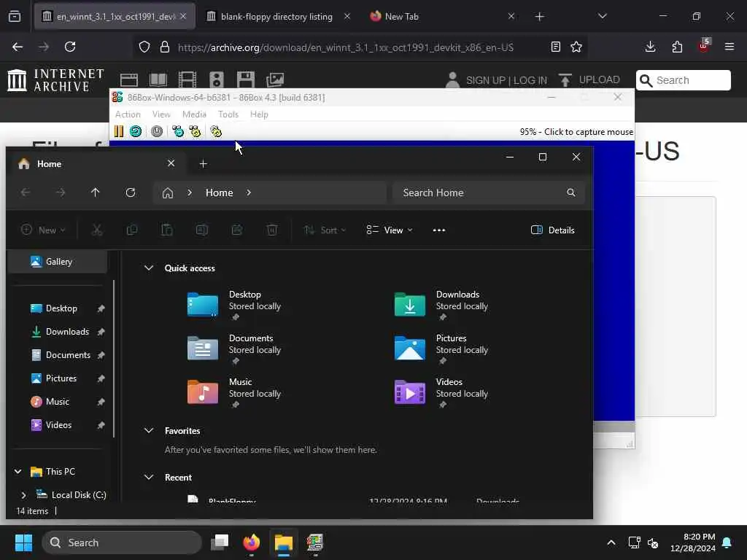The height and width of the screenshot is (560, 747).
Task: Select Music in the navigation pane
Action: 58,402
